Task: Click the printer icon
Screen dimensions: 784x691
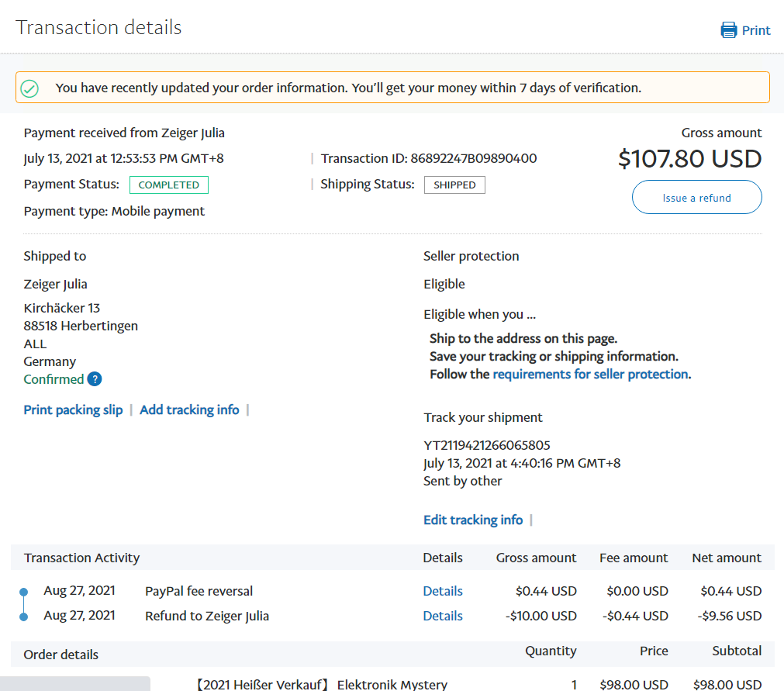Action: coord(728,30)
